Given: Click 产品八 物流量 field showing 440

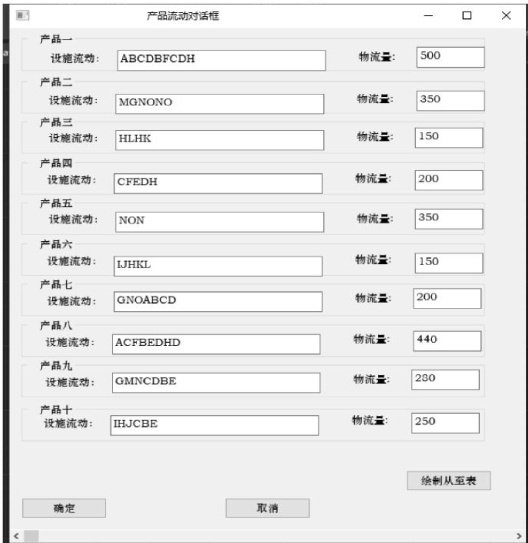Looking at the screenshot, I should click(x=447, y=341).
